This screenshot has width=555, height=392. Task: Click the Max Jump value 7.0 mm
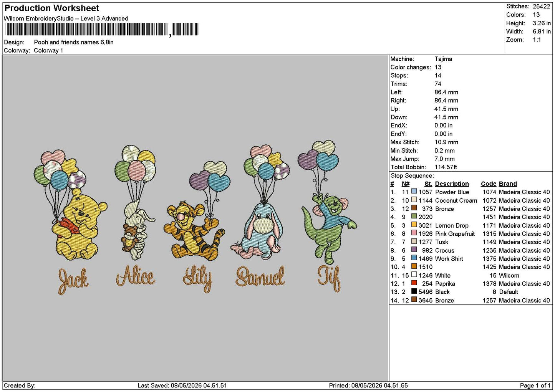[444, 159]
